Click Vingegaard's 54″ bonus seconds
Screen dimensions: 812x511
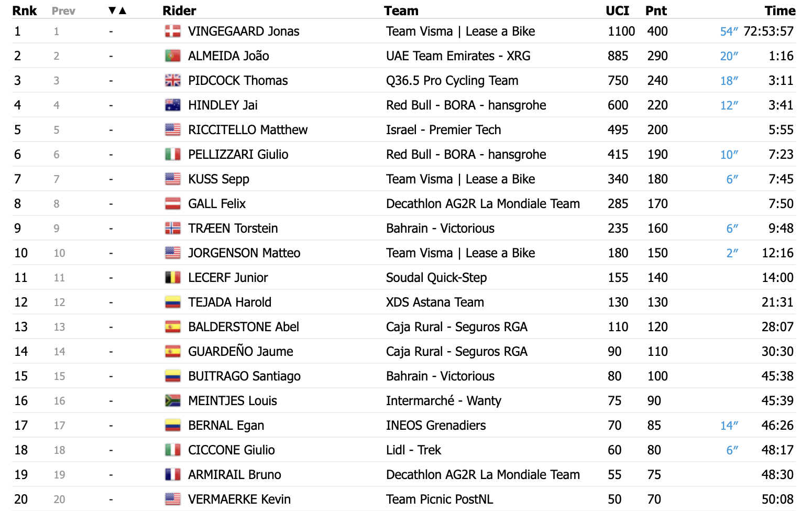click(729, 31)
